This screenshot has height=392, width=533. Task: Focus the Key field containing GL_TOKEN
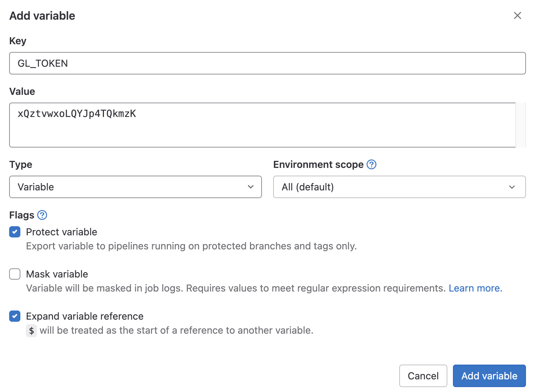[x=267, y=63]
